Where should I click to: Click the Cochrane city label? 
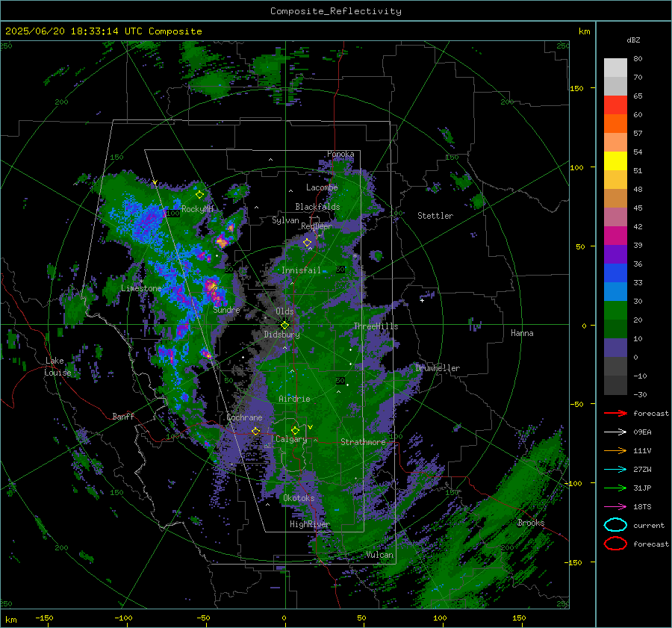tap(244, 417)
